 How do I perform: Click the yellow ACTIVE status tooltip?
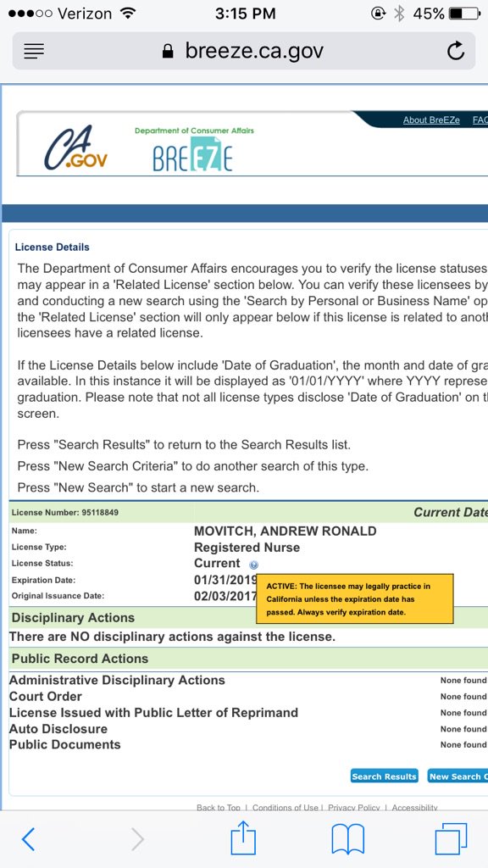pos(355,599)
